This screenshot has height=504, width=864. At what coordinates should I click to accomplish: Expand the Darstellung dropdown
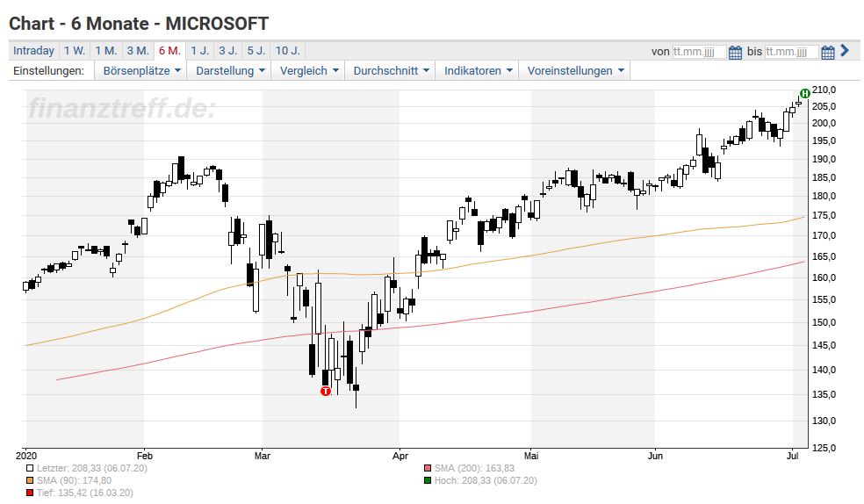[230, 70]
